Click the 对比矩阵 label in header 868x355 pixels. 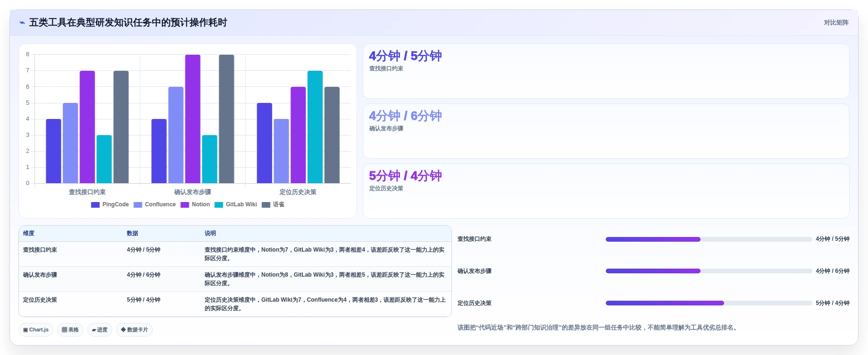click(836, 23)
